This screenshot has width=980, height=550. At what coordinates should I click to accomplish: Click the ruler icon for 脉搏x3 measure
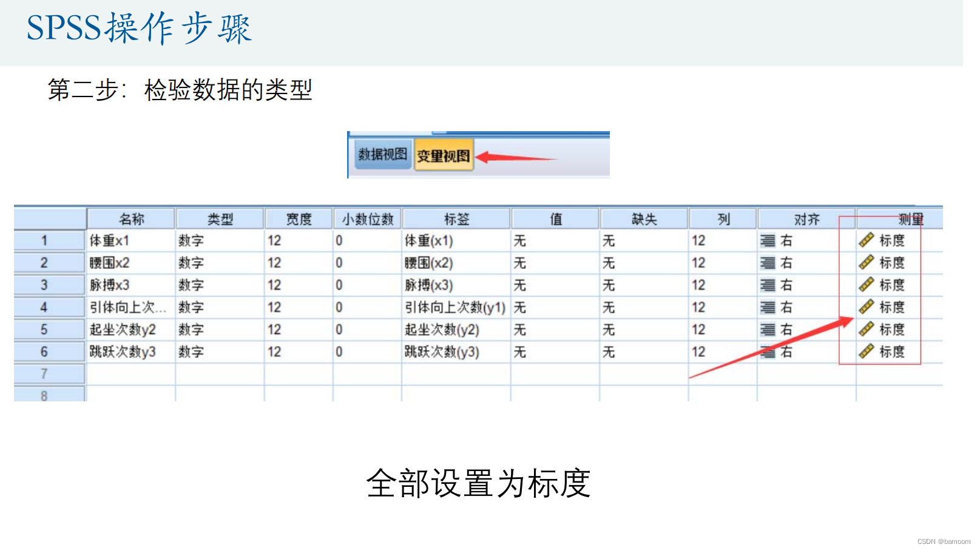[x=867, y=285]
